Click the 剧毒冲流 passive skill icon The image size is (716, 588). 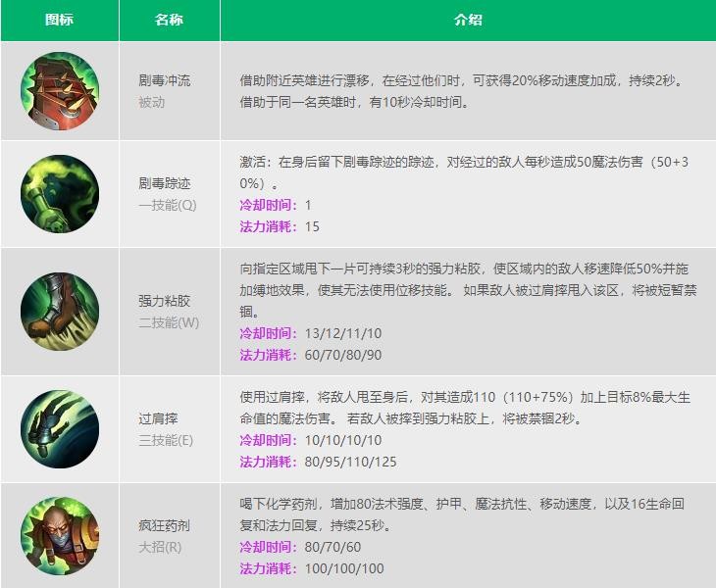pos(60,91)
